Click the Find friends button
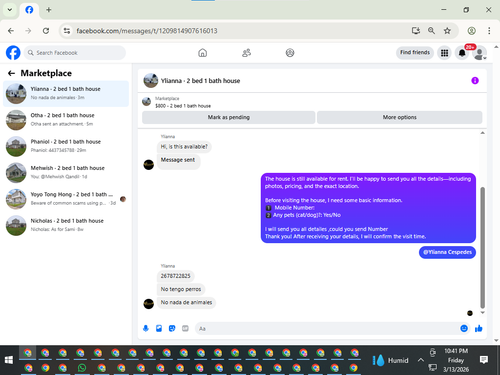The width and height of the screenshot is (500, 375). click(415, 52)
